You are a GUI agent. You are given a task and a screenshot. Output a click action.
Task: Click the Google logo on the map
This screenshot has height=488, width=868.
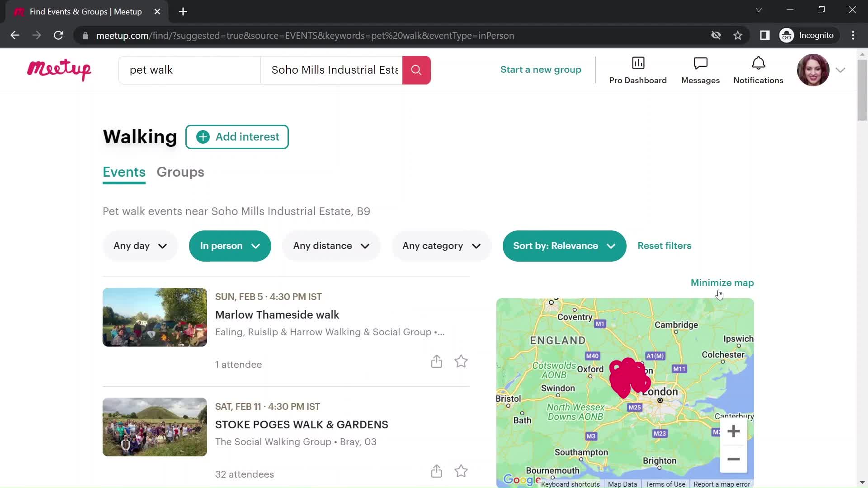522,479
